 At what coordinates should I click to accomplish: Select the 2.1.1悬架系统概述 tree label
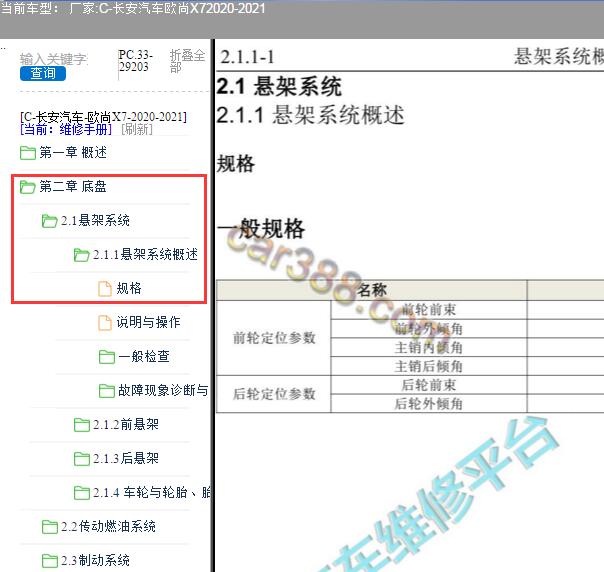point(145,255)
